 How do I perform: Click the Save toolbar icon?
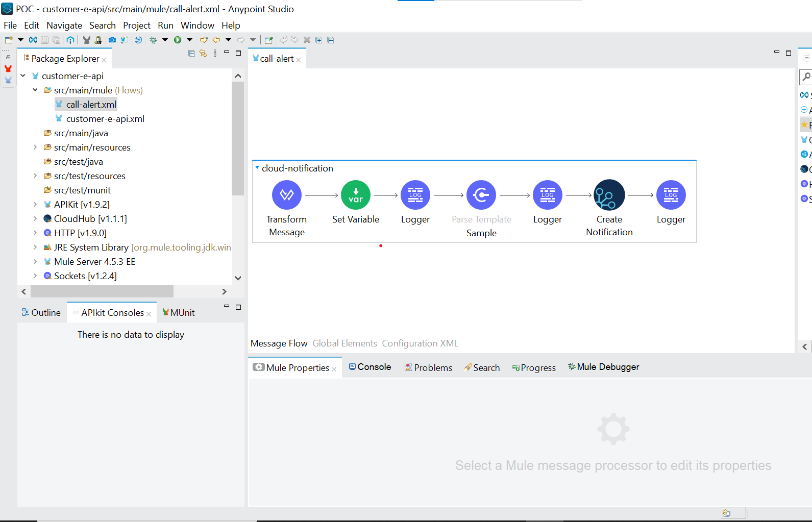click(44, 40)
